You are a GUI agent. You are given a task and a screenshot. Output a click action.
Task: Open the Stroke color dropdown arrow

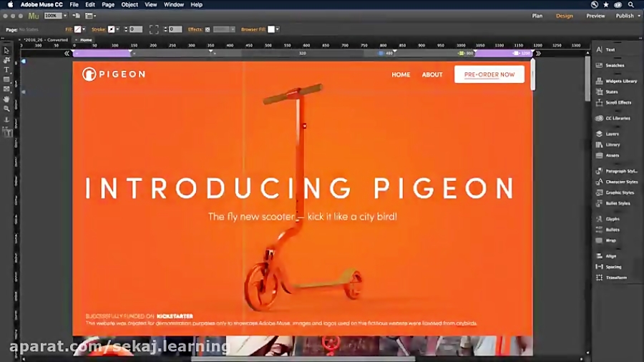tap(117, 29)
